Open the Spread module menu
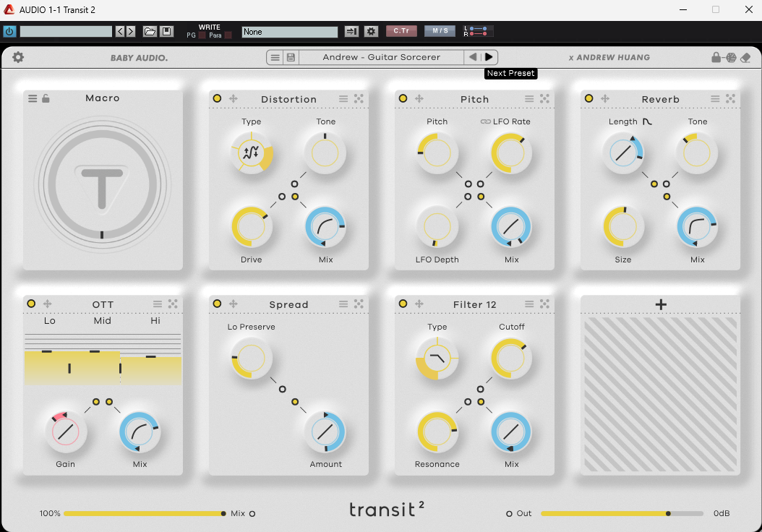762x532 pixels. pyautogui.click(x=343, y=304)
